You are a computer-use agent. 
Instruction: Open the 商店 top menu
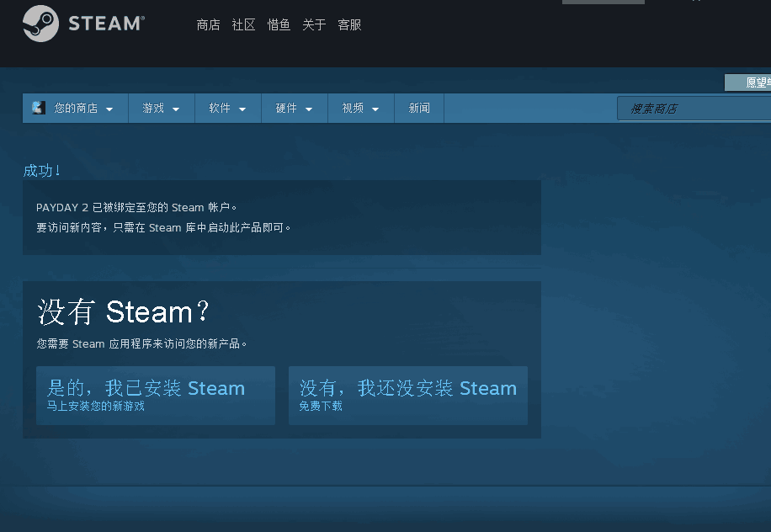point(208,24)
